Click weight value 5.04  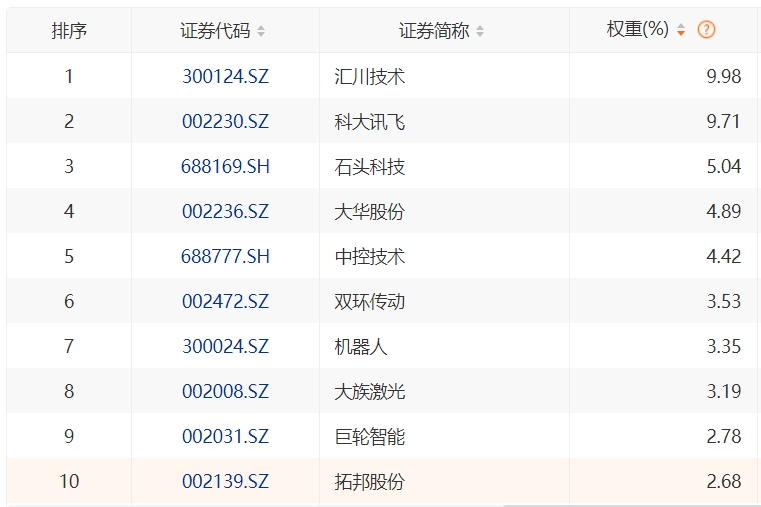tap(724, 166)
